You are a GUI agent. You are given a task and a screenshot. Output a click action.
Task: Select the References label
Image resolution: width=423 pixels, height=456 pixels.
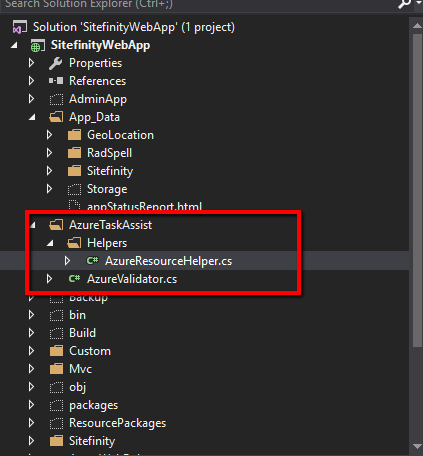pos(97,81)
